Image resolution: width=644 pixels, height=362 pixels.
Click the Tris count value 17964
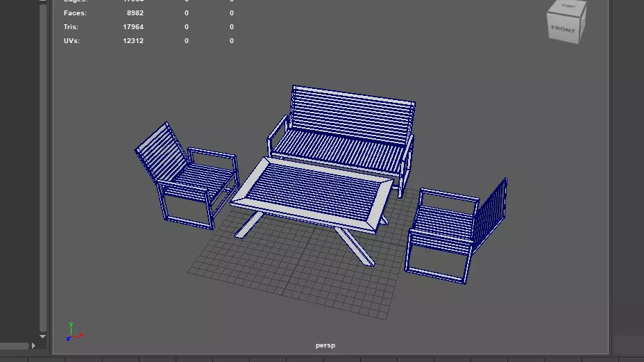click(x=133, y=27)
